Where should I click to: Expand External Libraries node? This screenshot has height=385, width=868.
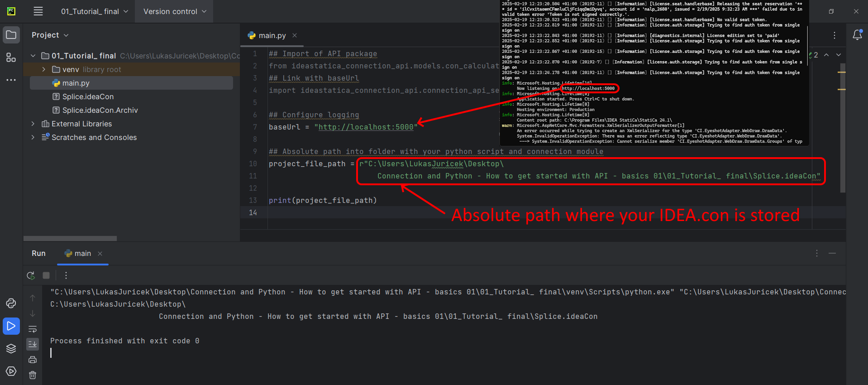pos(33,124)
